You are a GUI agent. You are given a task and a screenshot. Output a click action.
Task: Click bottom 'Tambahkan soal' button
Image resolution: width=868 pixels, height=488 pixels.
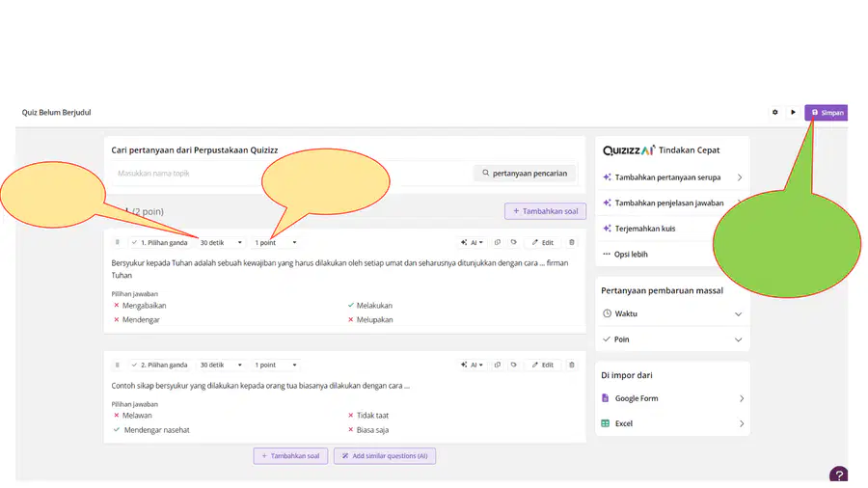pyautogui.click(x=290, y=456)
